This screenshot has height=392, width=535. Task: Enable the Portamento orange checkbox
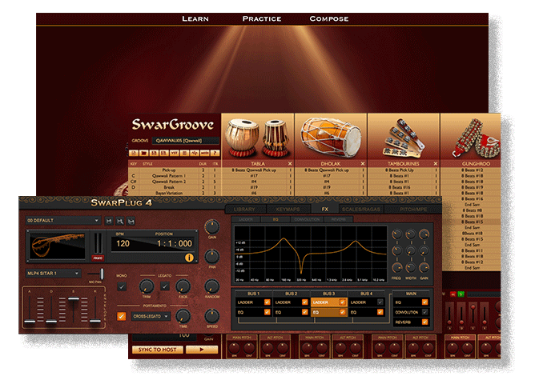(122, 315)
